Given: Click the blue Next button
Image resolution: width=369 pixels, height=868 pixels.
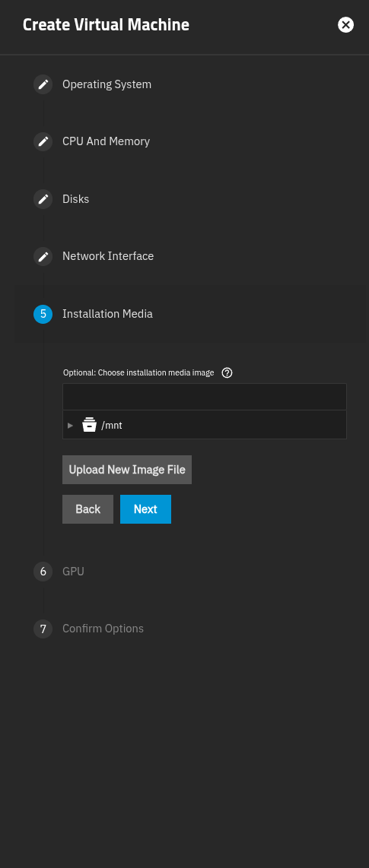Looking at the screenshot, I should pos(146,509).
